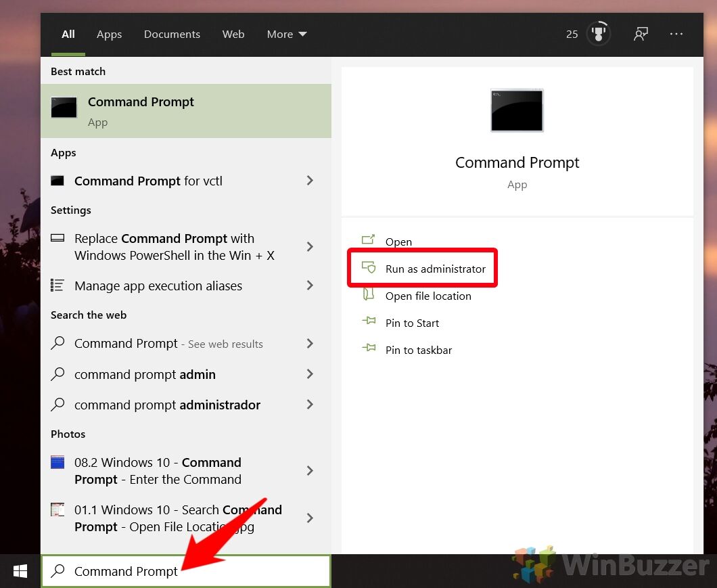Click the Pin to taskbar pin icon
The image size is (717, 588).
369,348
